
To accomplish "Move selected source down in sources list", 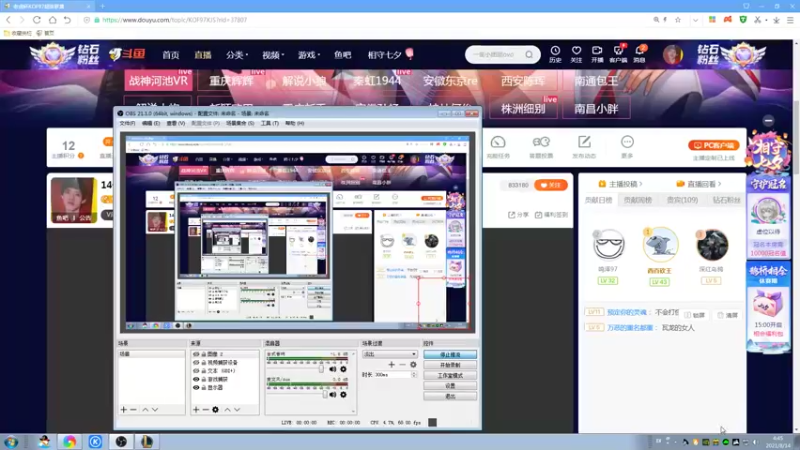I will click(x=237, y=410).
